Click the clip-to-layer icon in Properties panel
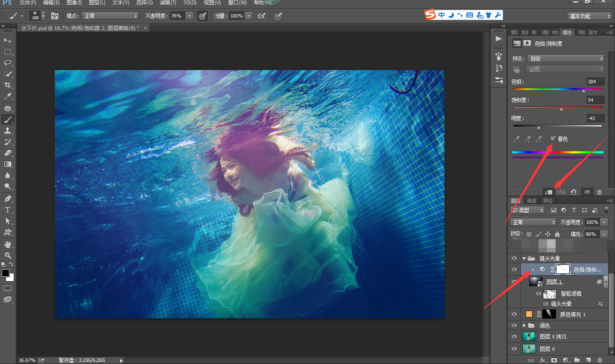The height and width of the screenshot is (364, 615). [x=548, y=192]
